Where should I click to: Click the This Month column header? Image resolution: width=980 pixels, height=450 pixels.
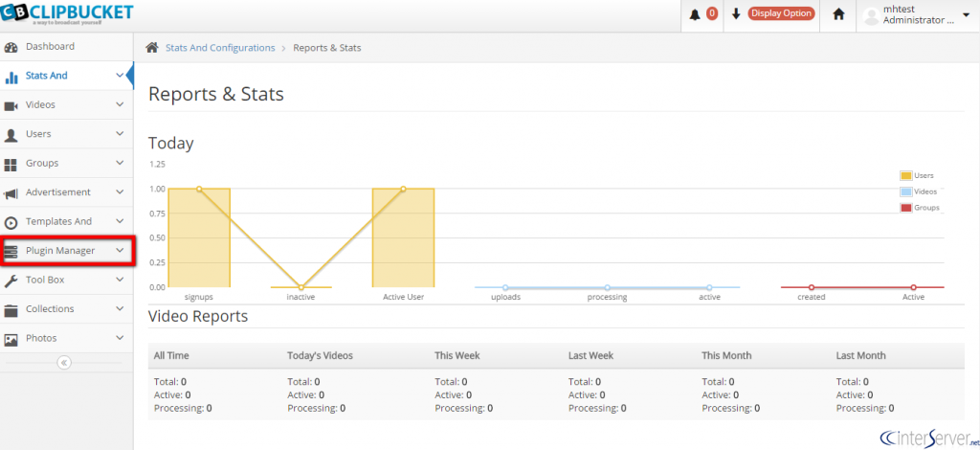(x=726, y=355)
